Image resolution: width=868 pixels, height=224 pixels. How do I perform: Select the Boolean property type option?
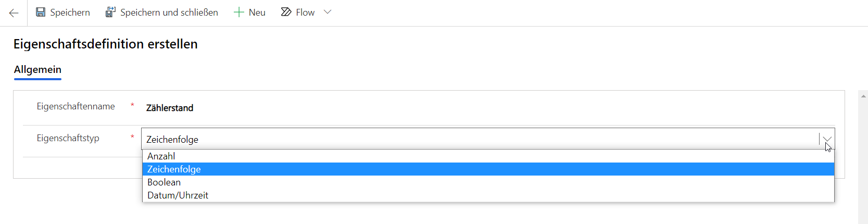[x=164, y=182]
